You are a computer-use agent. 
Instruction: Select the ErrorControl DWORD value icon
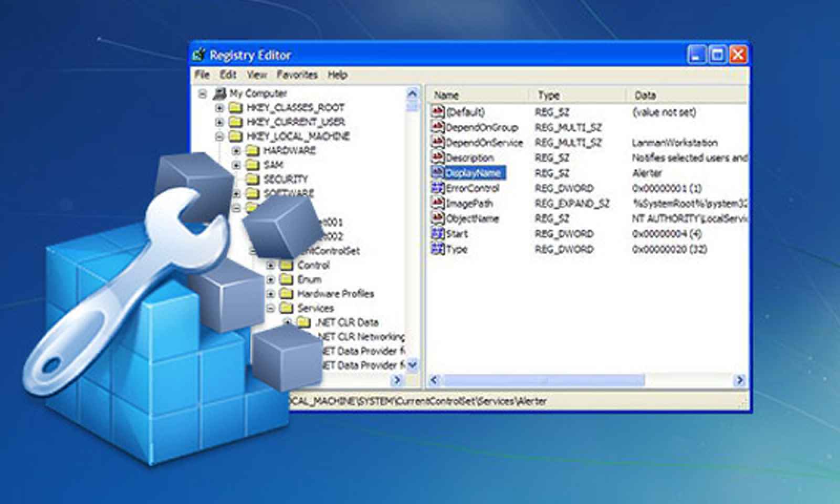tap(437, 187)
